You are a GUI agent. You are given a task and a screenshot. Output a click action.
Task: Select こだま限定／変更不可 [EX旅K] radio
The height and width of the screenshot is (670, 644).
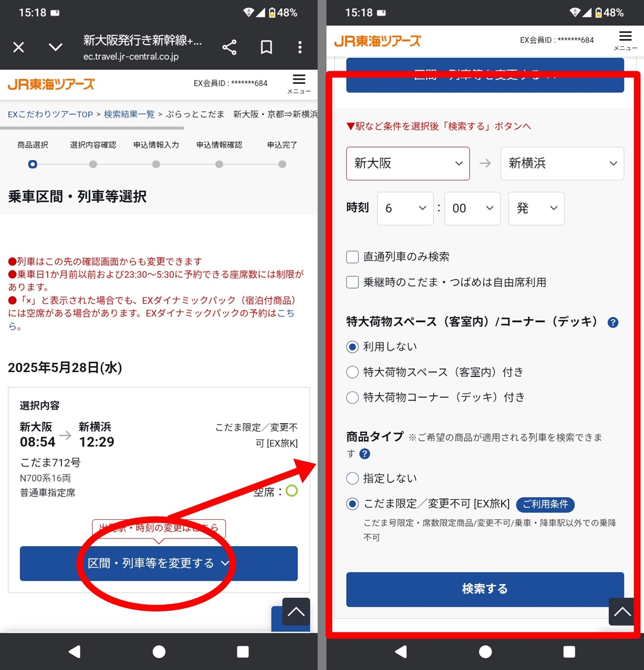[x=353, y=504]
